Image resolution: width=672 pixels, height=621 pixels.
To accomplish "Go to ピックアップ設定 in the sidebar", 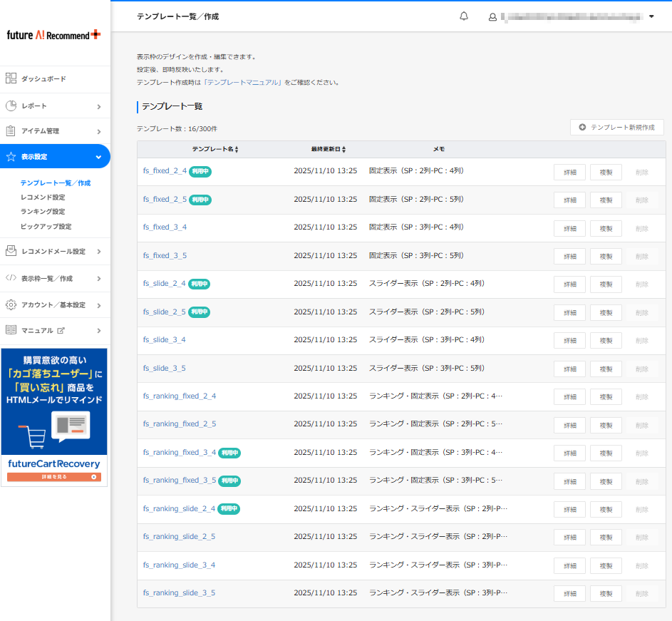I will point(46,227).
